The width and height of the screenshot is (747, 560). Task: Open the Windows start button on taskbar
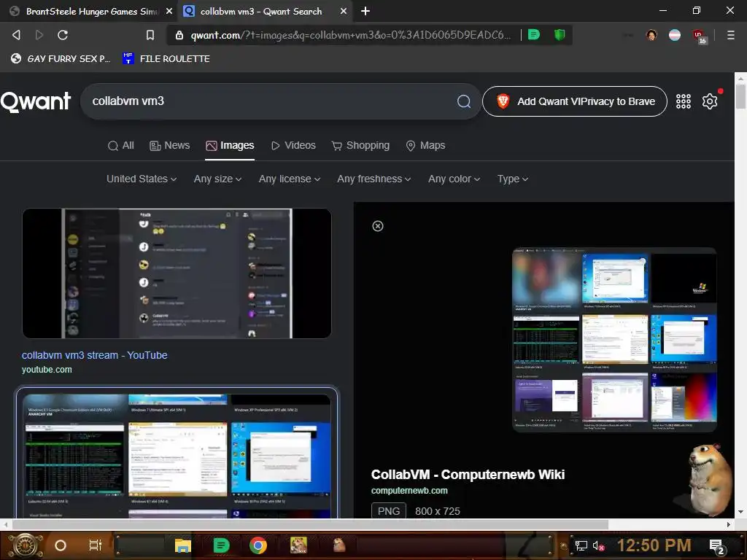(x=25, y=545)
